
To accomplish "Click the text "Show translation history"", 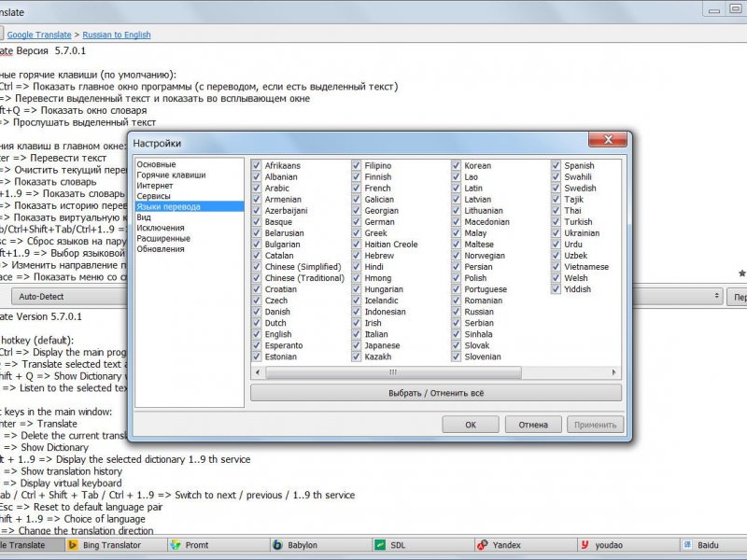I will point(72,471).
